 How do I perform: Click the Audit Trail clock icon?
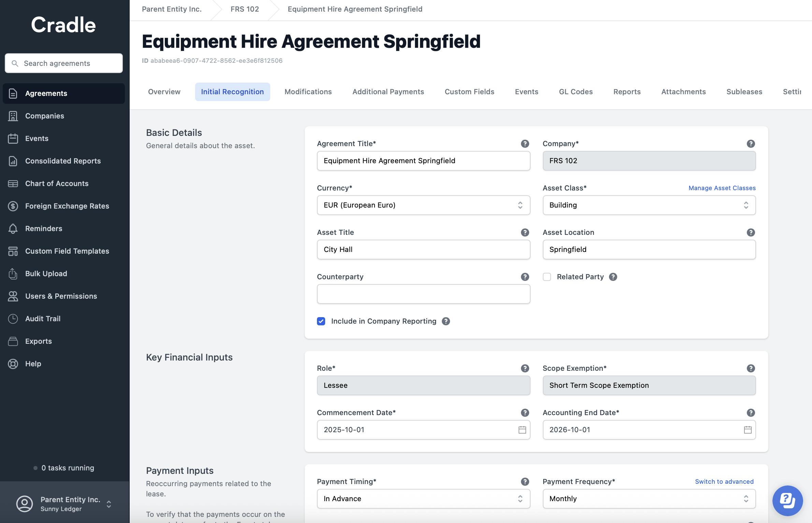click(13, 319)
